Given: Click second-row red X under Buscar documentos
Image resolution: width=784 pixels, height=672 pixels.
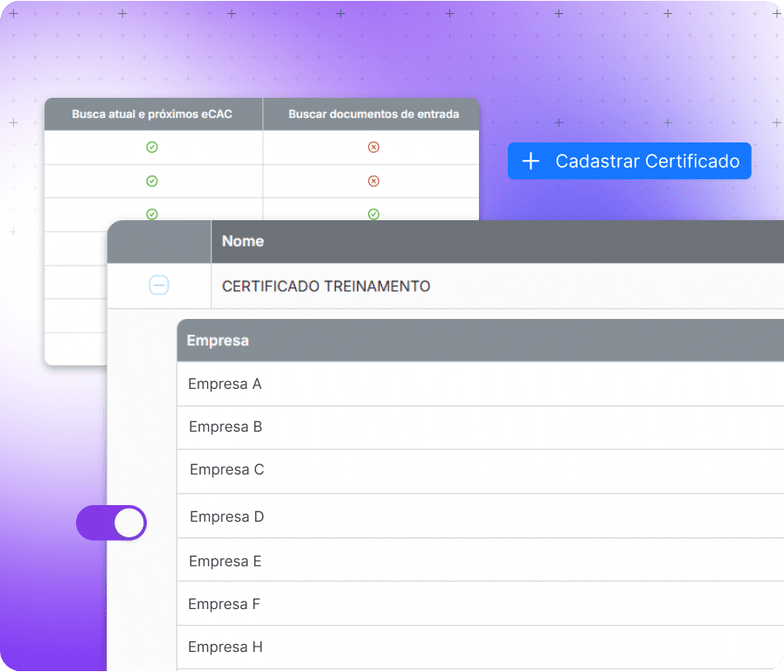Looking at the screenshot, I should [373, 181].
